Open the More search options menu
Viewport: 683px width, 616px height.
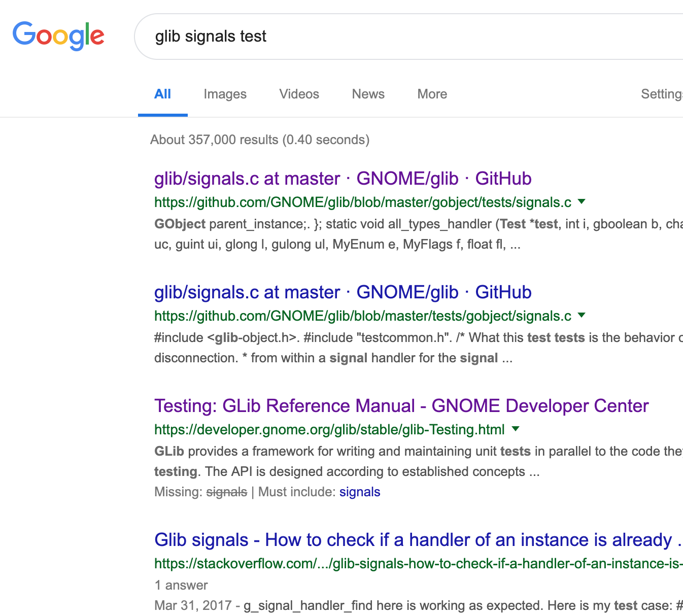click(432, 94)
